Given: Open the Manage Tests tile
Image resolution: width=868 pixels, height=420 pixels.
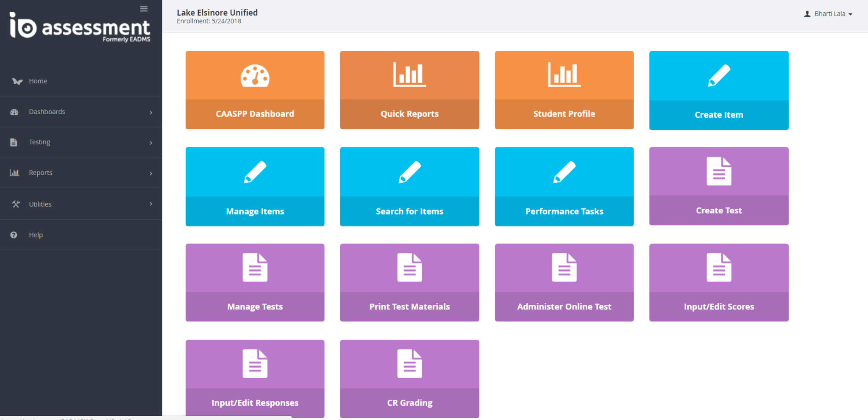Looking at the screenshot, I should [255, 282].
